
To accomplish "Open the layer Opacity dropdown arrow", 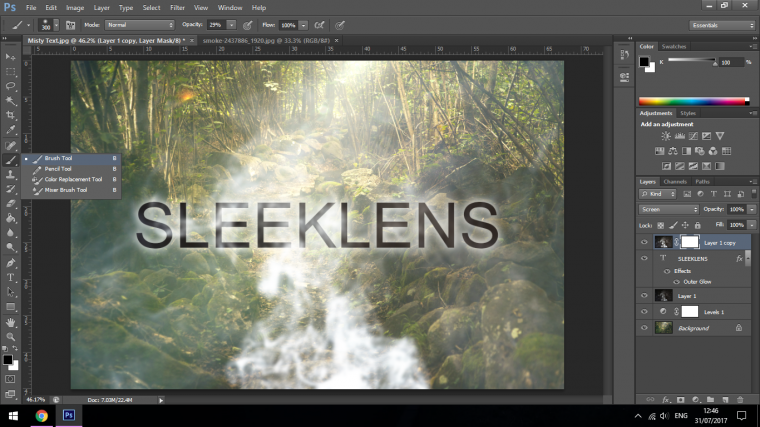I will coord(752,209).
